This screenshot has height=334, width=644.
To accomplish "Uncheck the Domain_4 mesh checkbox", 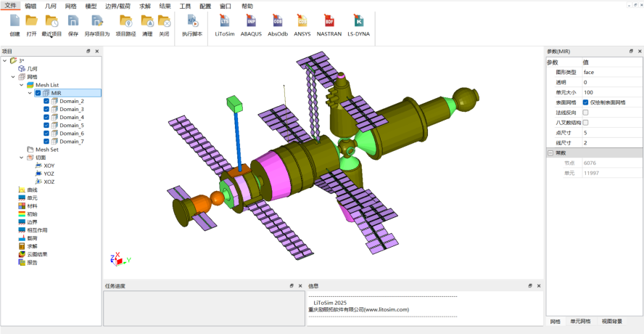I will click(46, 117).
